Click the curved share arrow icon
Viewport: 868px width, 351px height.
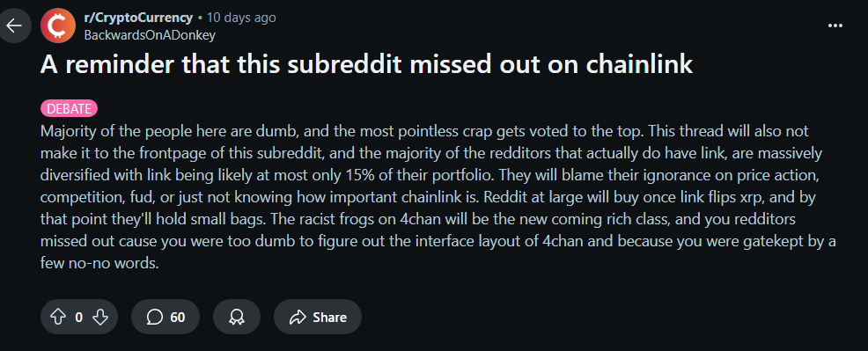pyautogui.click(x=298, y=318)
